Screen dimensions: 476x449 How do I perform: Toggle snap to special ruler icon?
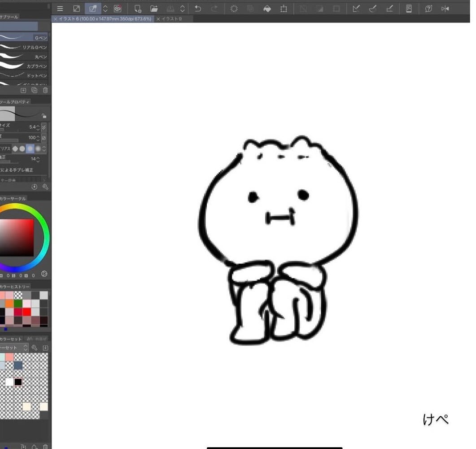(373, 9)
